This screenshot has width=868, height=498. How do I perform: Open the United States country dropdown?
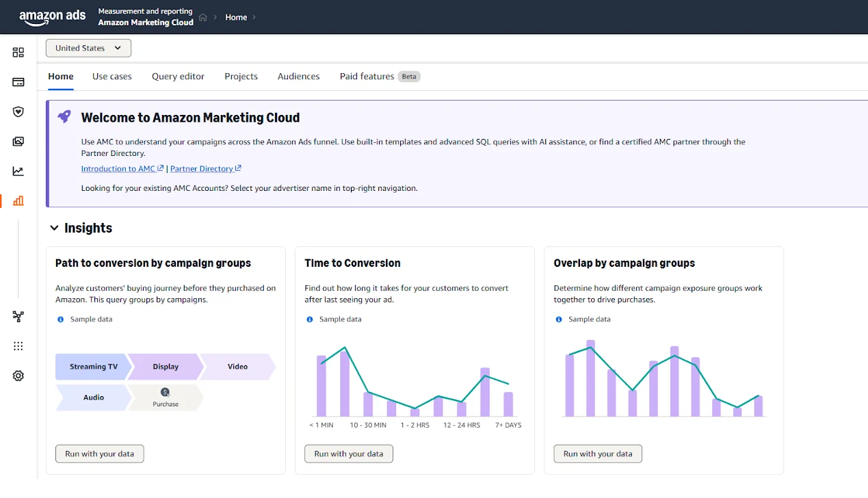click(x=88, y=48)
